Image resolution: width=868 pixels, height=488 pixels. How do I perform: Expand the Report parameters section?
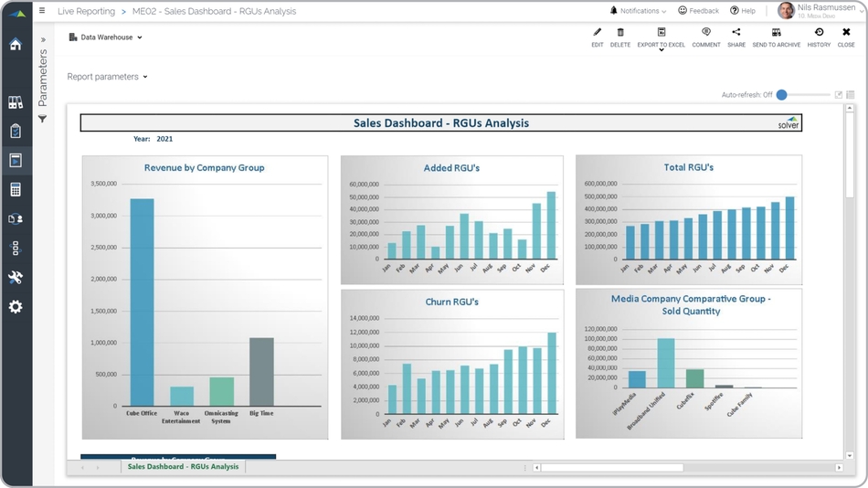click(x=107, y=77)
